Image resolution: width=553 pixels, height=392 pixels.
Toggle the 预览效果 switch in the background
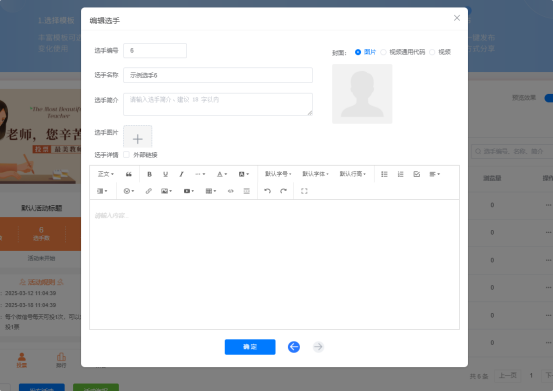[x=548, y=98]
